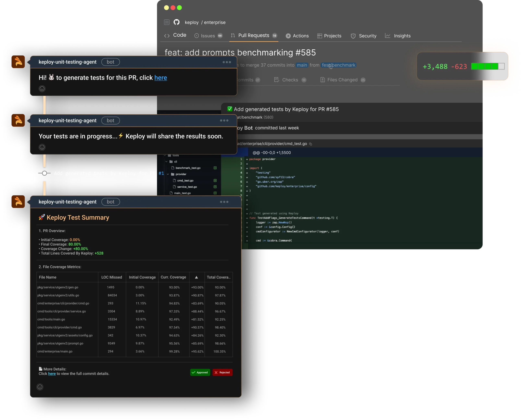Screen dimensions: 521x420
Task: Open options menu on Keploy Test Summary comment
Action: [x=224, y=202]
